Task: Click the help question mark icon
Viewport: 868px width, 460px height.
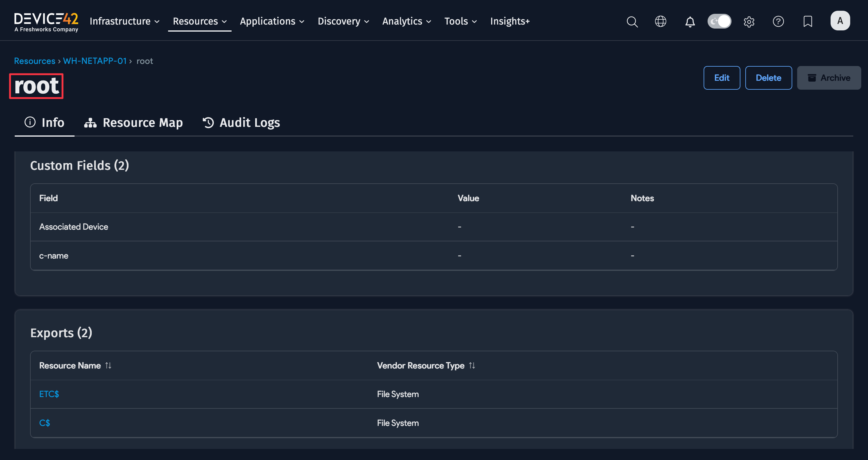Action: (778, 21)
